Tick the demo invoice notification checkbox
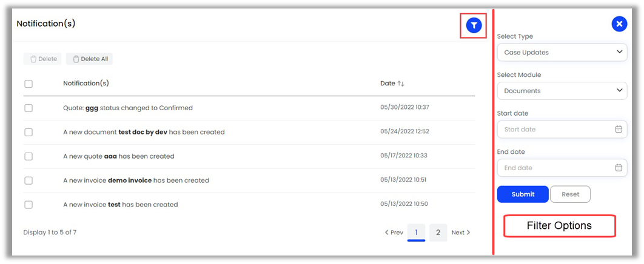The height and width of the screenshot is (264, 644). (29, 180)
